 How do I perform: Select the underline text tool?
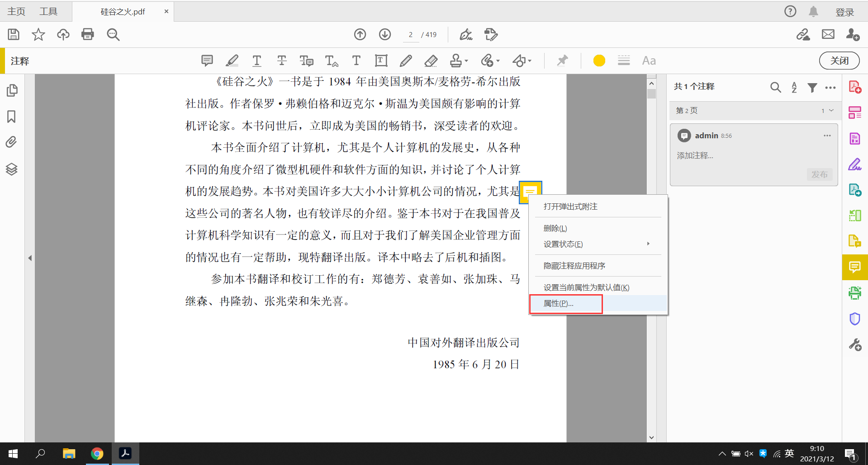[257, 61]
